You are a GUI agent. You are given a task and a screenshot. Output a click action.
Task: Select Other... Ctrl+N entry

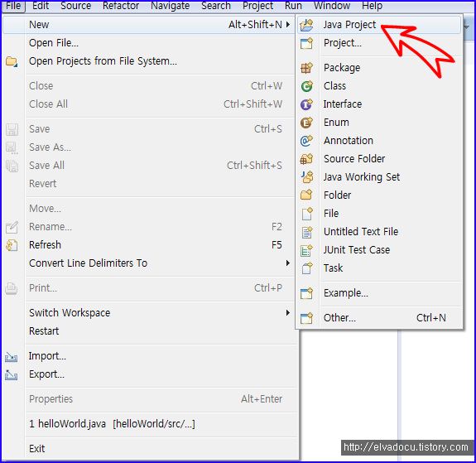tap(379, 318)
